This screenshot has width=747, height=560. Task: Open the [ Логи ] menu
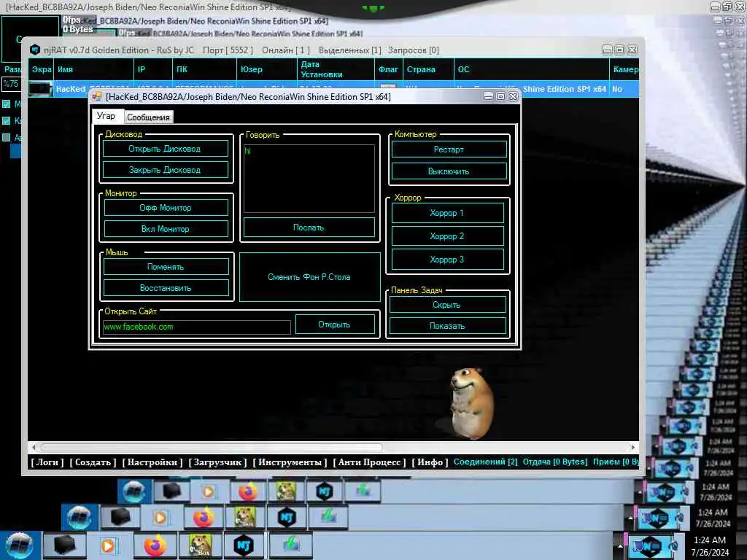click(47, 462)
